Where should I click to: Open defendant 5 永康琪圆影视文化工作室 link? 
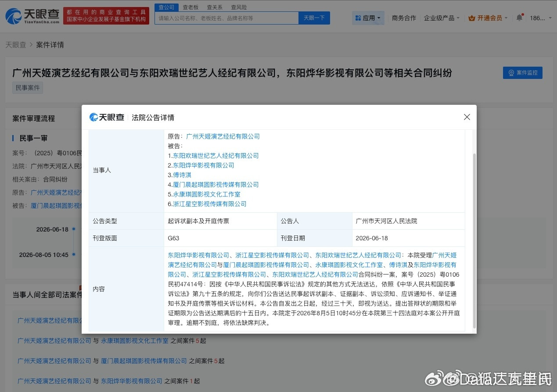[206, 194]
